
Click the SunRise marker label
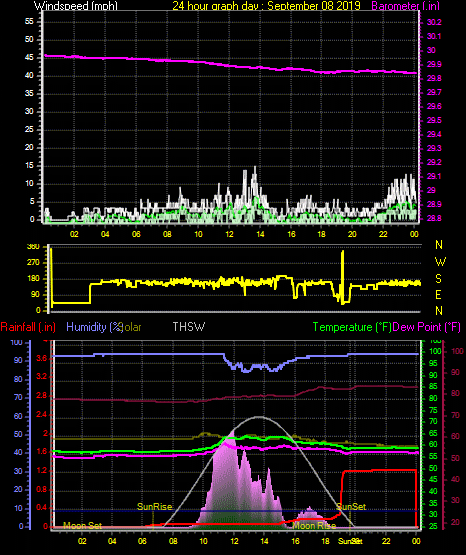coord(154,507)
